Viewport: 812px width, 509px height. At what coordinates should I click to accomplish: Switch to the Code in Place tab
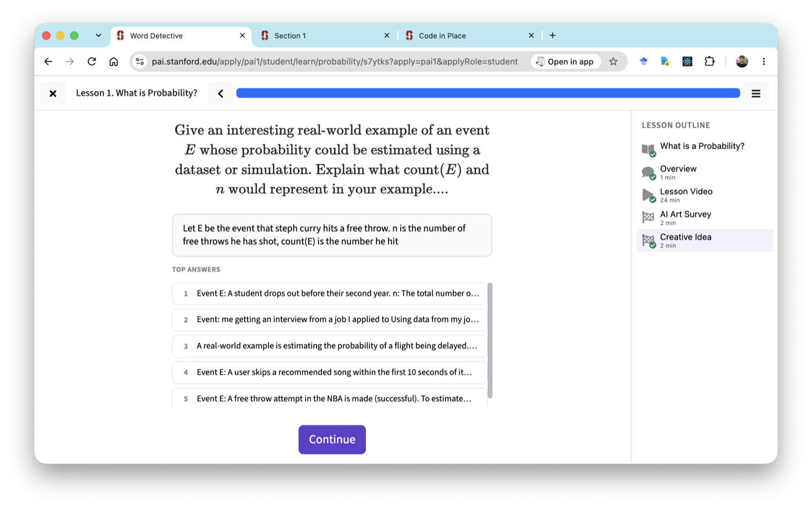(x=470, y=35)
